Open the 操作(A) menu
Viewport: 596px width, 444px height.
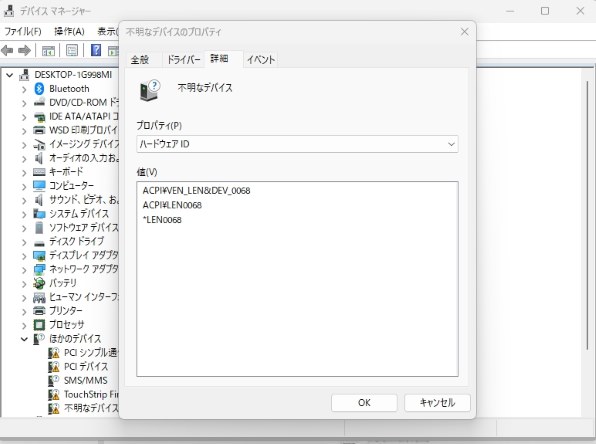[69, 31]
